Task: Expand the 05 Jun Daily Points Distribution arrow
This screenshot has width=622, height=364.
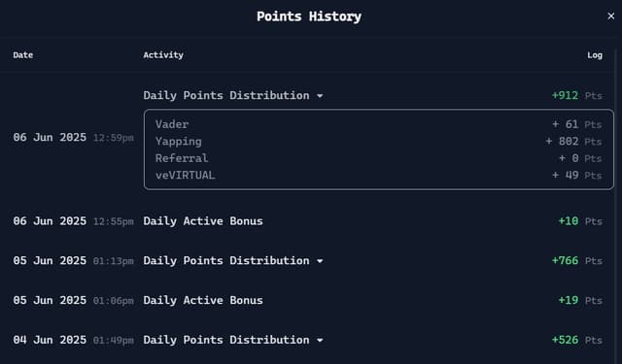Action: (320, 261)
